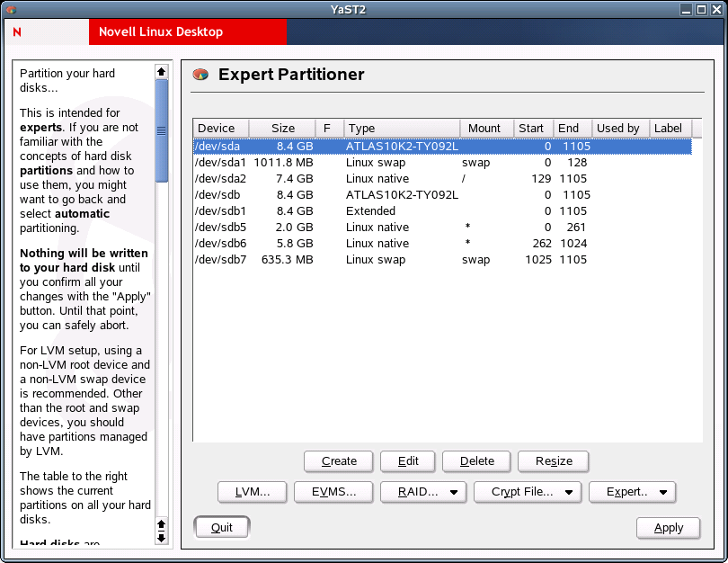Select the /dev/sdb7 swap partition row
Viewport: 728px width, 563px height.
[x=442, y=260]
